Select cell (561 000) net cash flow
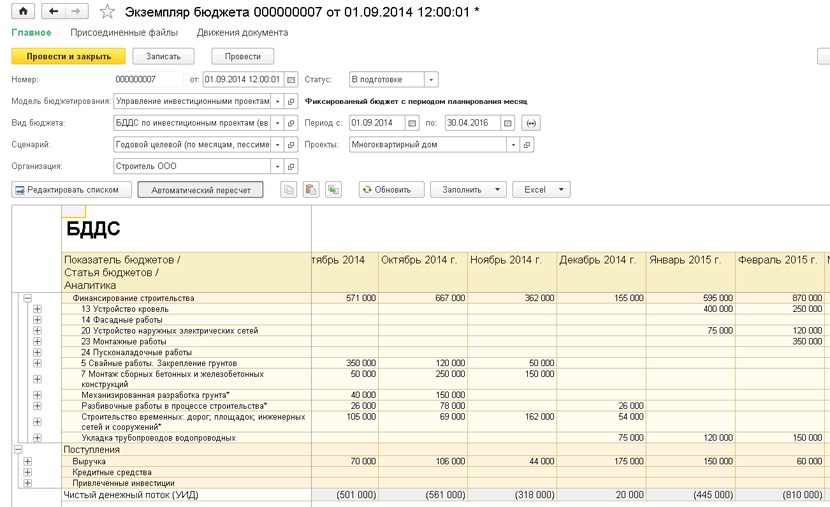This screenshot has height=507, width=830. point(423,495)
